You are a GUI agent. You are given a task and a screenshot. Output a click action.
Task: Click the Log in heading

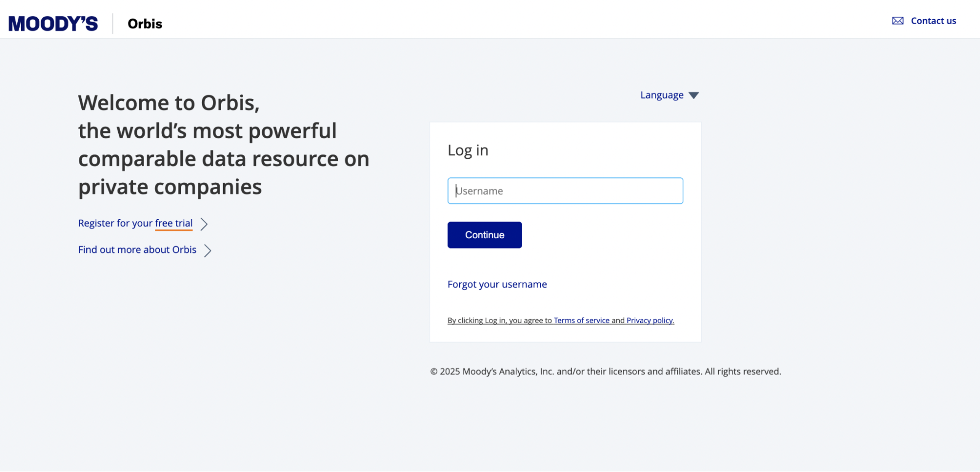[x=468, y=150]
